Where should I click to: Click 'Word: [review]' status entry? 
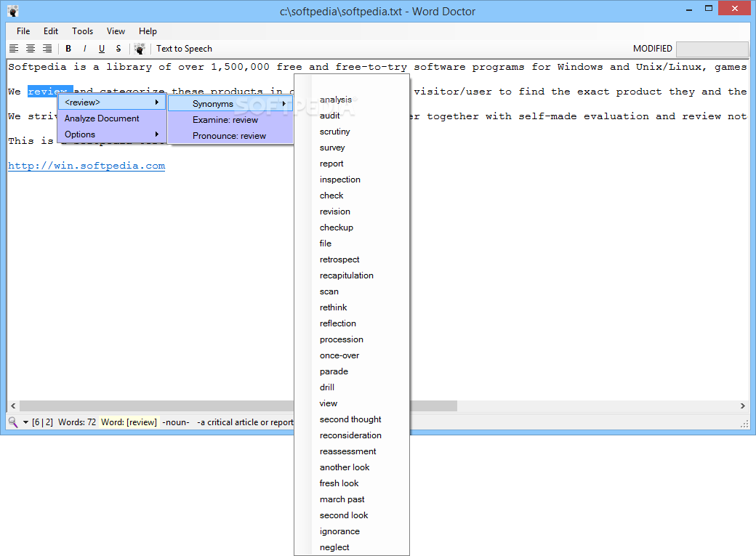coord(129,422)
